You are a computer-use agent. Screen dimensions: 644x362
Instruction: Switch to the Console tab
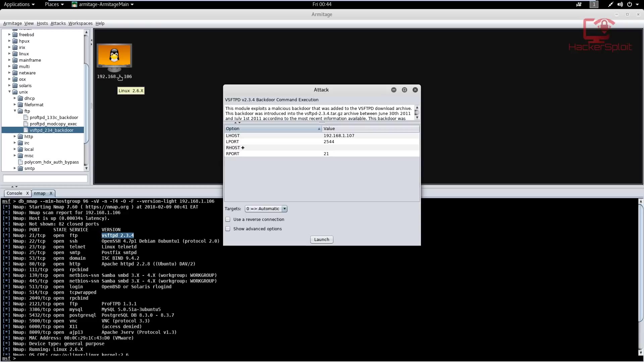[15, 193]
